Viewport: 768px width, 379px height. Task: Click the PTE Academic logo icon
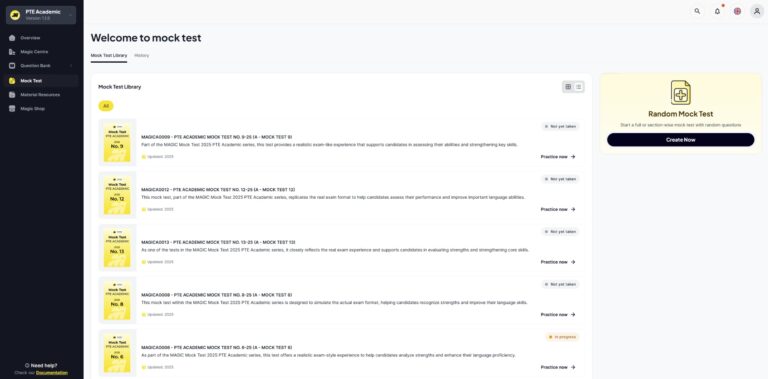tap(15, 15)
